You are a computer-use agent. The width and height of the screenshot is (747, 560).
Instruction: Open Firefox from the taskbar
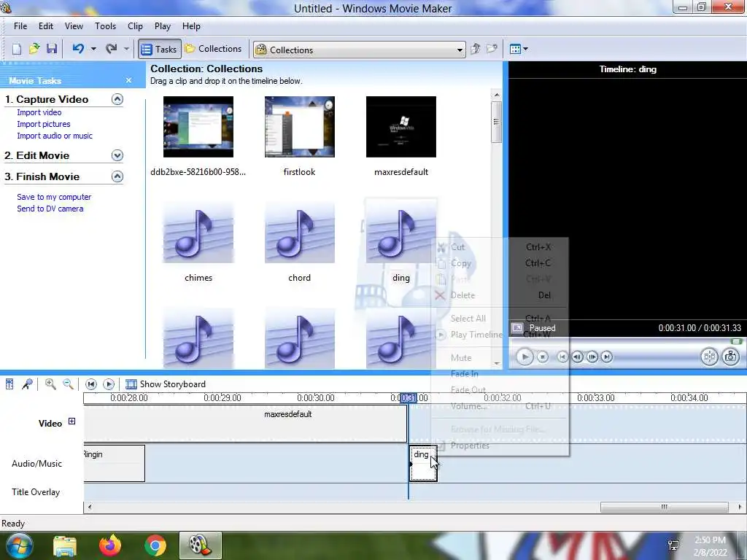[110, 545]
